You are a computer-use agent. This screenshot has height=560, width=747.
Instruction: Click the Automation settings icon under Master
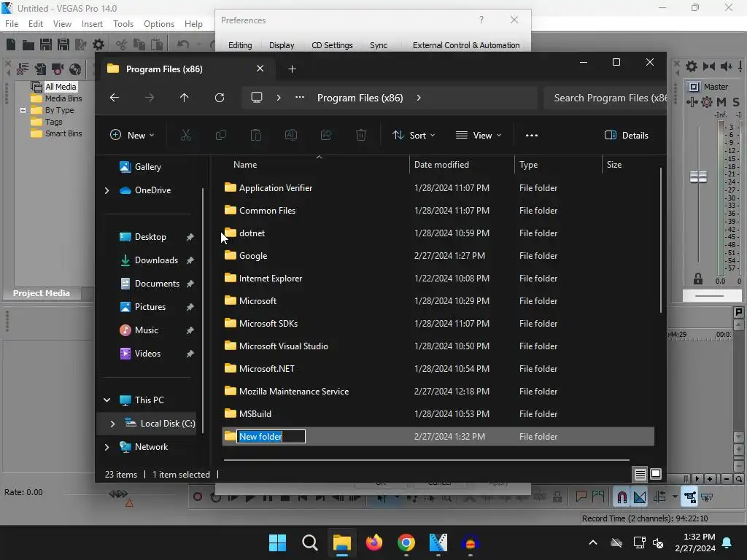pos(692,101)
